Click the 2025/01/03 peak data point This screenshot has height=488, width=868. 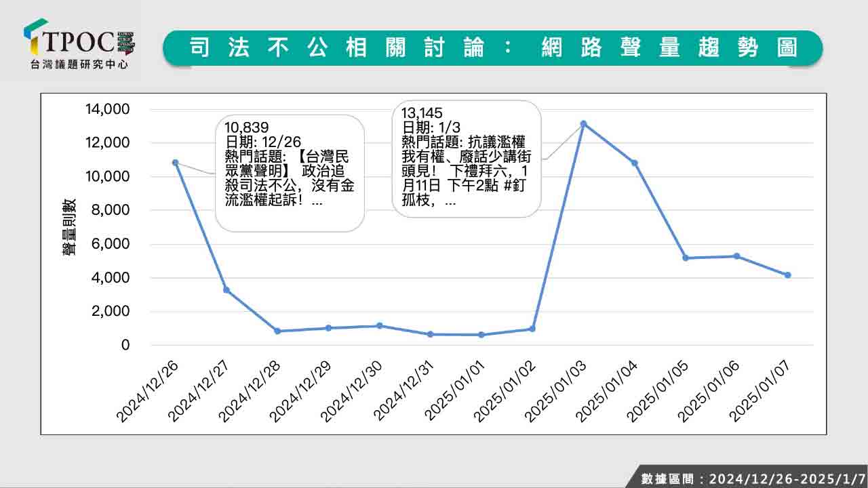point(583,124)
